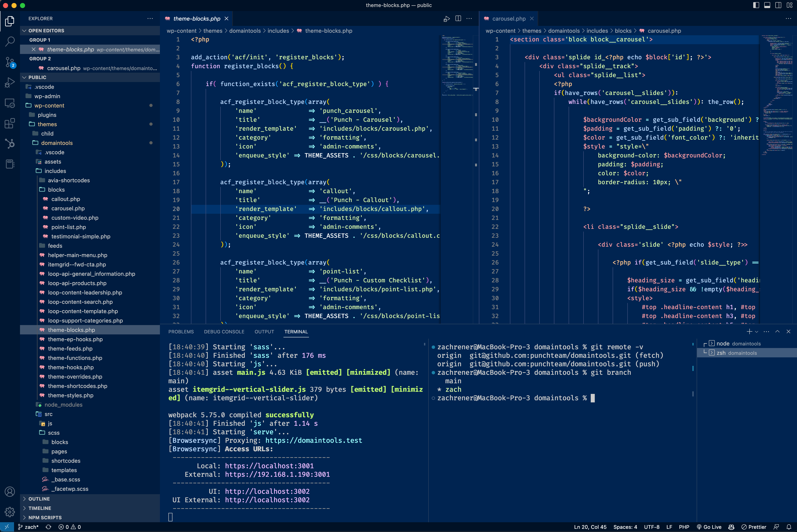Expand the NPM Scripts section
This screenshot has height=532, width=797.
90,517
